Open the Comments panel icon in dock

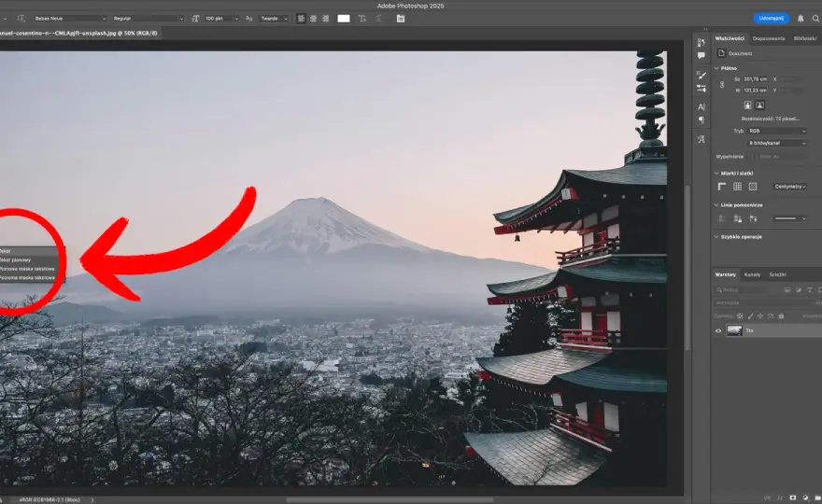tap(701, 56)
